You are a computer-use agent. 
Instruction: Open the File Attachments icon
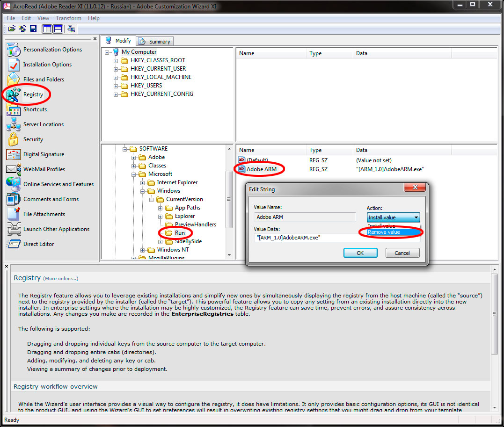[14, 214]
